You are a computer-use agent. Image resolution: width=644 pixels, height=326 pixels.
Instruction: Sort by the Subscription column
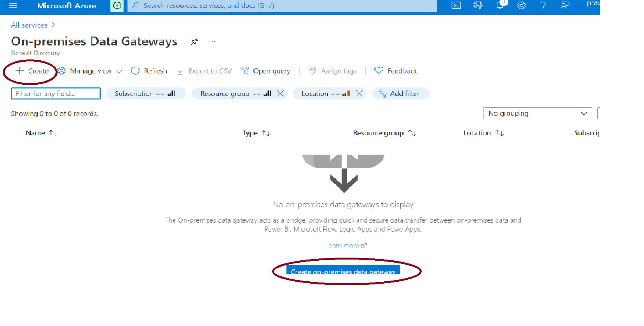(587, 133)
